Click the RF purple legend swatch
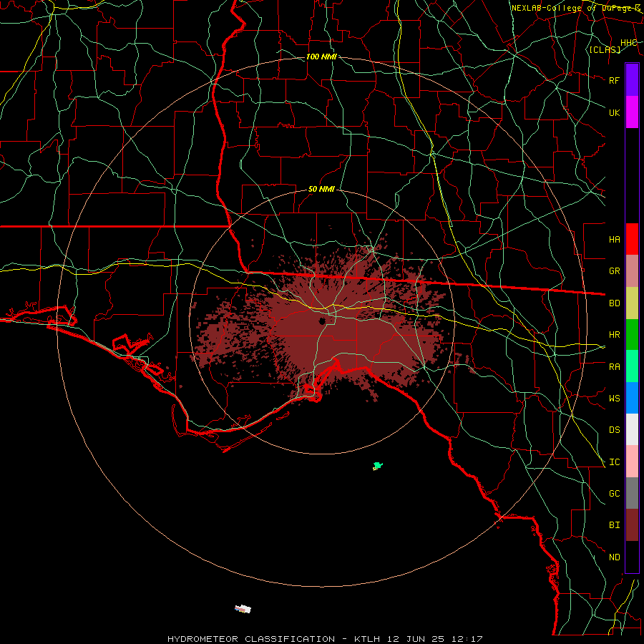Screen dimensions: 644x644 (x=632, y=80)
